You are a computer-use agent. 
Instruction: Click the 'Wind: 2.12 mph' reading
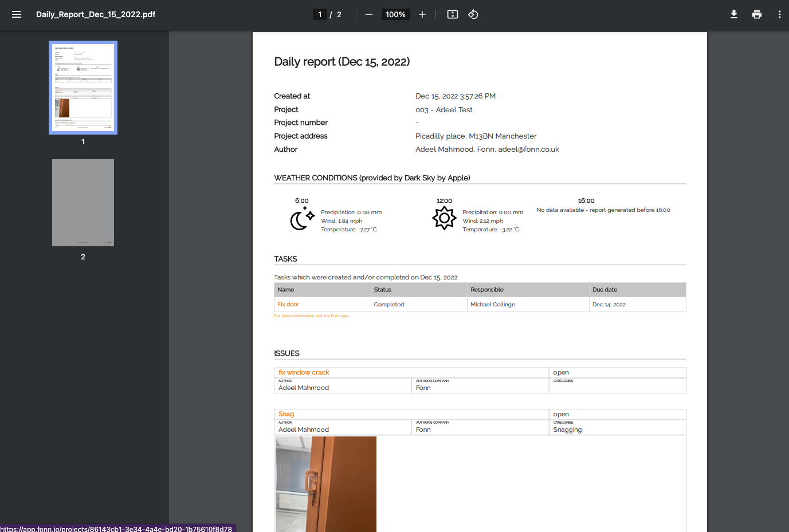pyautogui.click(x=482, y=221)
